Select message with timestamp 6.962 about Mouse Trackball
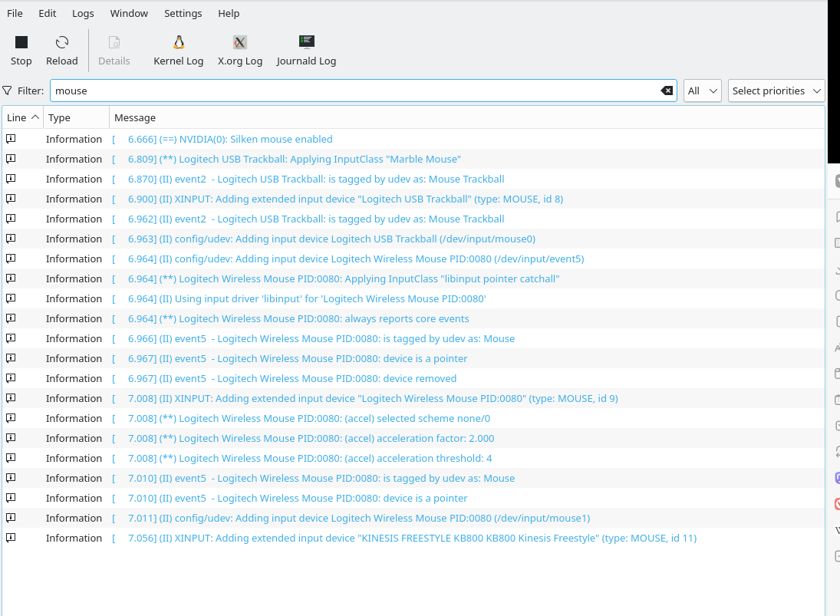 click(308, 219)
